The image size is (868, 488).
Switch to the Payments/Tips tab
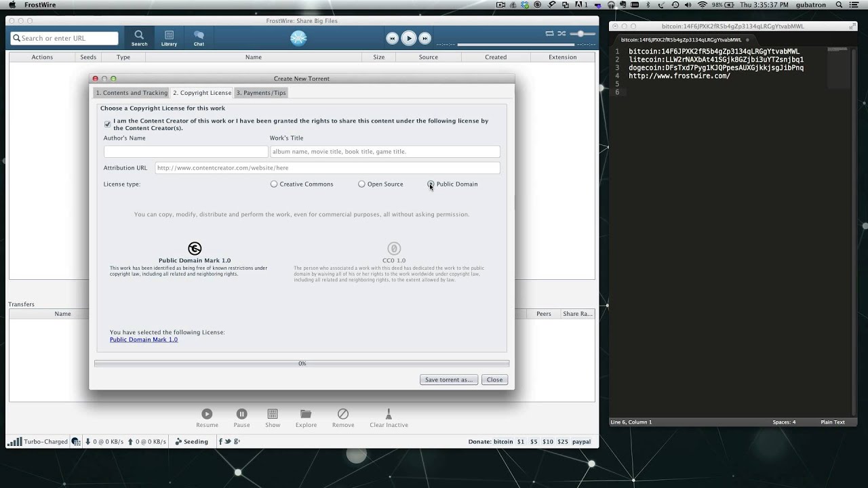coord(261,93)
